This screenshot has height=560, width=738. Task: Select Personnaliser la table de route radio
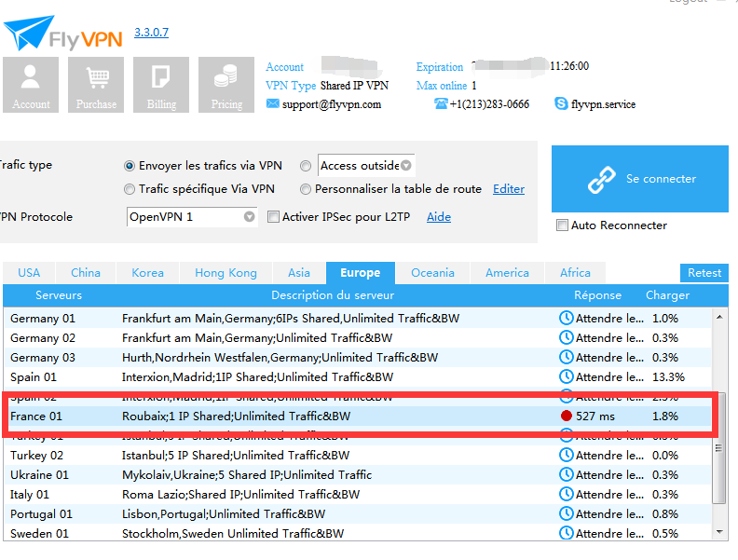306,189
